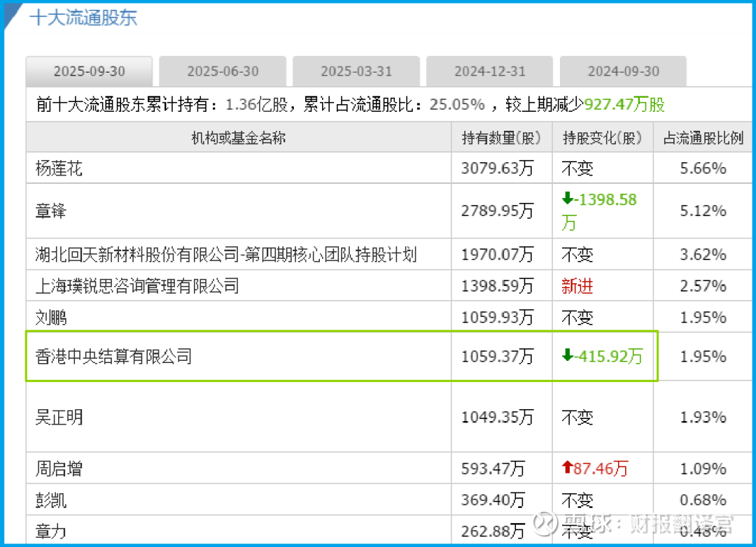This screenshot has width=756, height=547.
Task: View the 2024-09-30 tab
Action: point(623,71)
